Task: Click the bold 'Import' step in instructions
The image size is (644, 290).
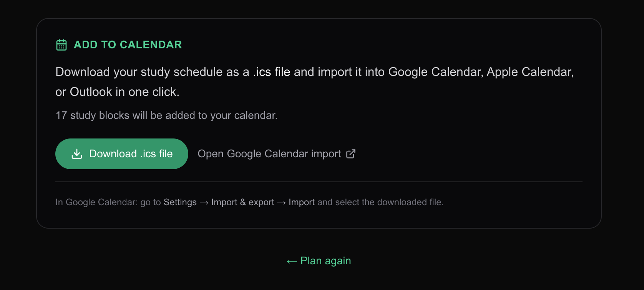Action: [302, 202]
